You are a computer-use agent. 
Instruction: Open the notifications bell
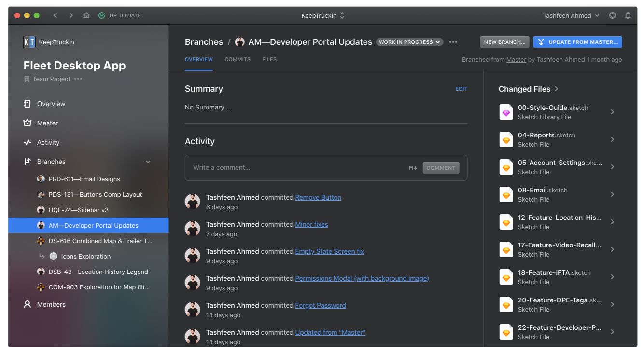point(628,15)
